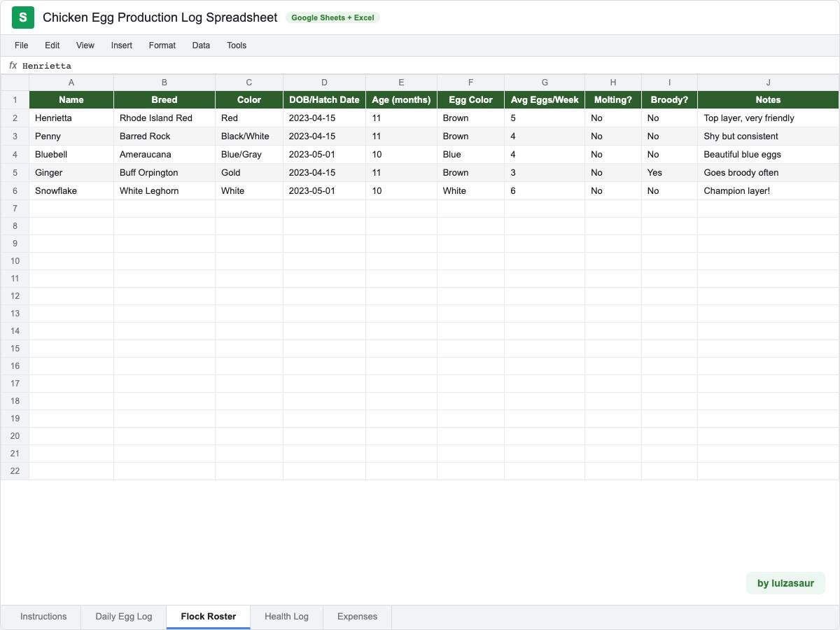The width and height of the screenshot is (840, 630).
Task: Click the Breed header cell
Action: (164, 100)
